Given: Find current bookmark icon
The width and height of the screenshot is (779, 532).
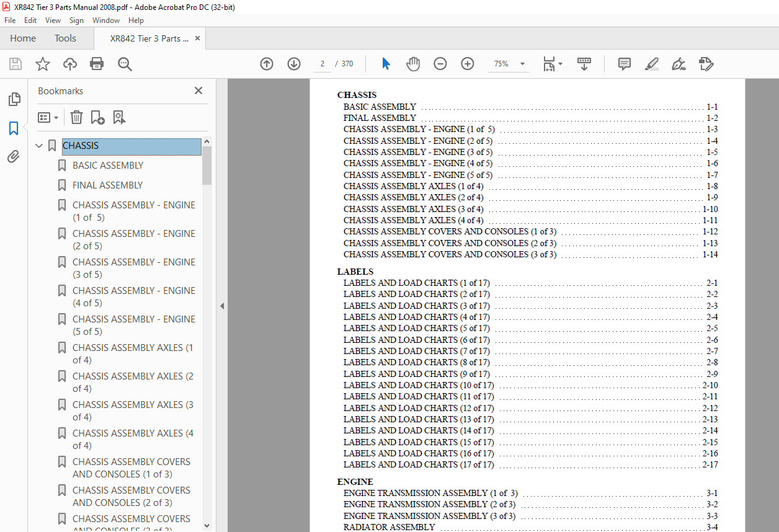Looking at the screenshot, I should 119,117.
